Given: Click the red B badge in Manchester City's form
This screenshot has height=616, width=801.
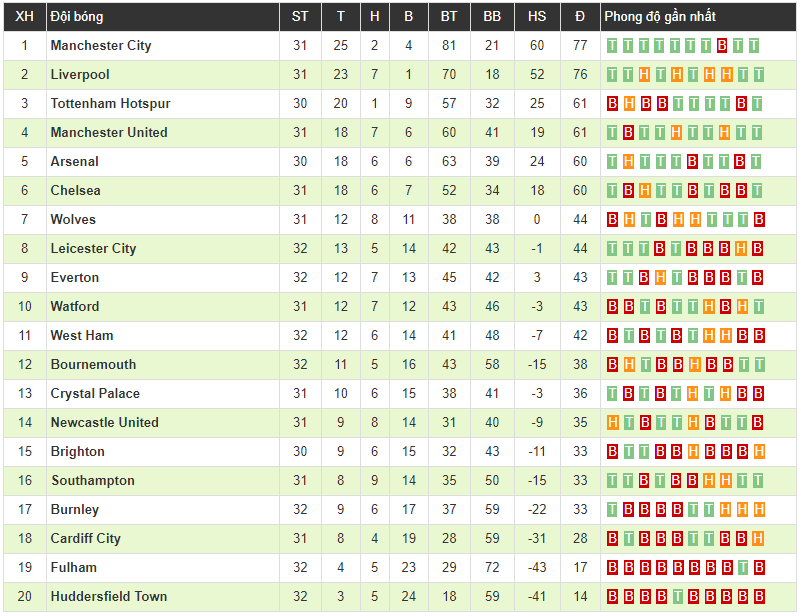Looking at the screenshot, I should pyautogui.click(x=722, y=46).
